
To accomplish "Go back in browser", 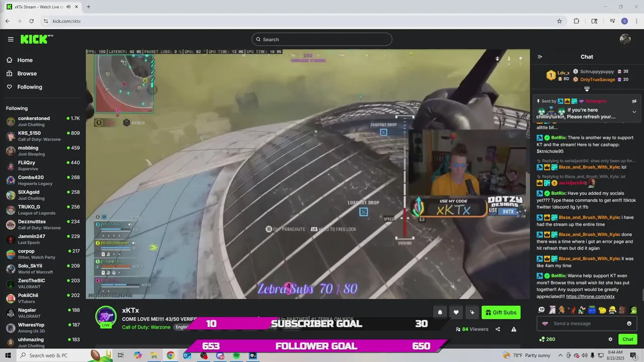I will (x=7, y=21).
